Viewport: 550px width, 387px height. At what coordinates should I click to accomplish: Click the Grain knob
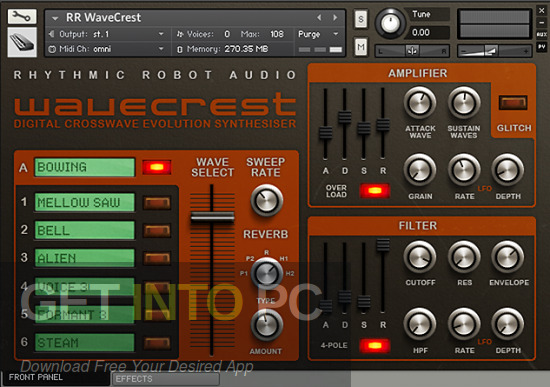420,170
